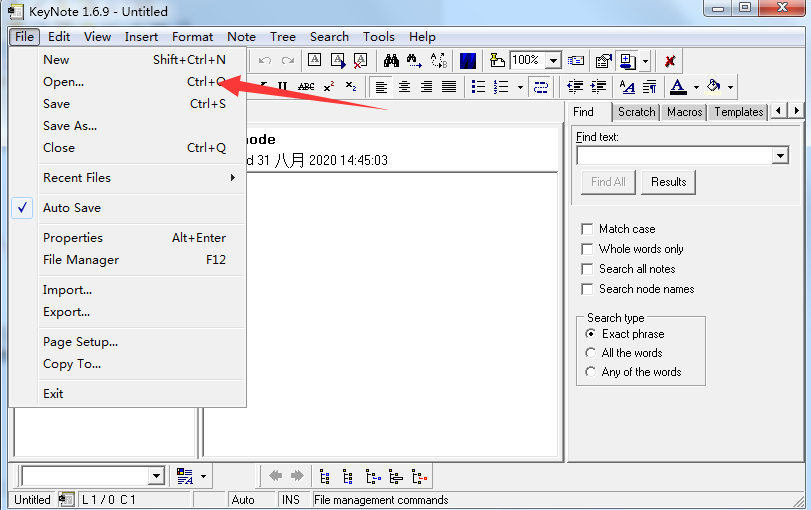This screenshot has height=510, width=811.
Task: Open highlight color dropdown arrow
Action: (730, 87)
